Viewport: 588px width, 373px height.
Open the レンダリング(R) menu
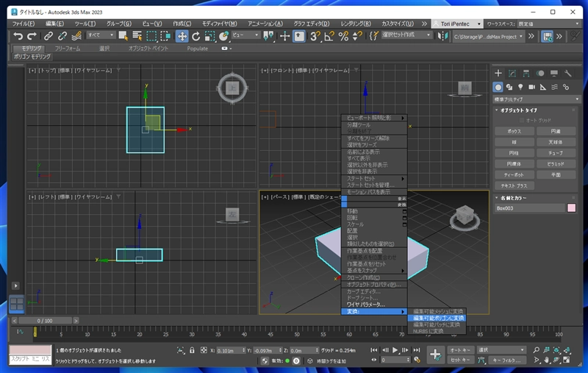click(356, 24)
